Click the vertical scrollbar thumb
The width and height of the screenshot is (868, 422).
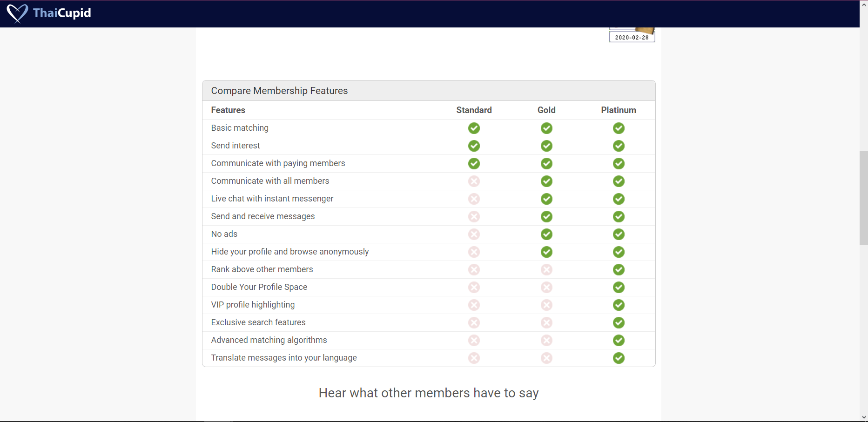coord(864,198)
